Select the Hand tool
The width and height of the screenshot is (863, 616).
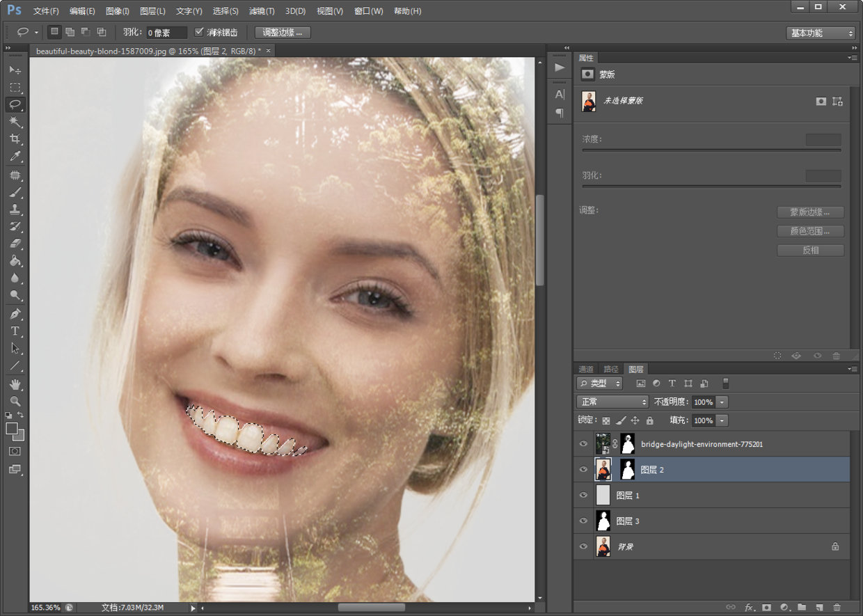pyautogui.click(x=15, y=384)
